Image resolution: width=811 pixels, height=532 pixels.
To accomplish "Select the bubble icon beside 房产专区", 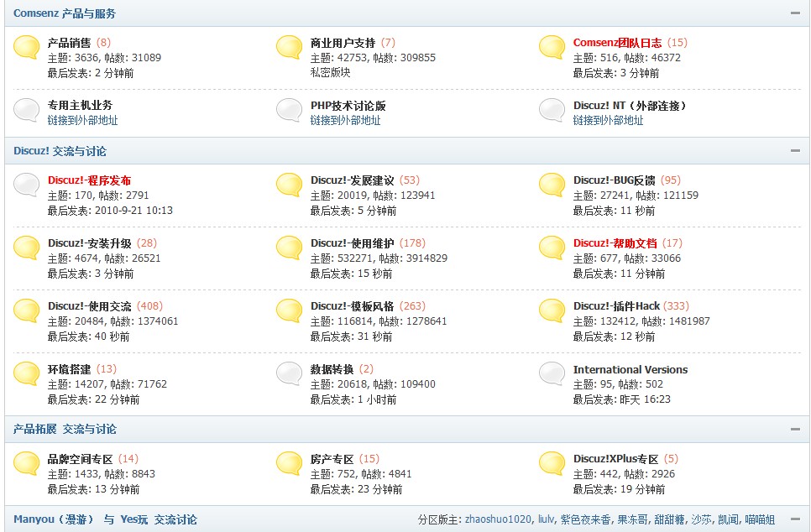I will point(289,464).
